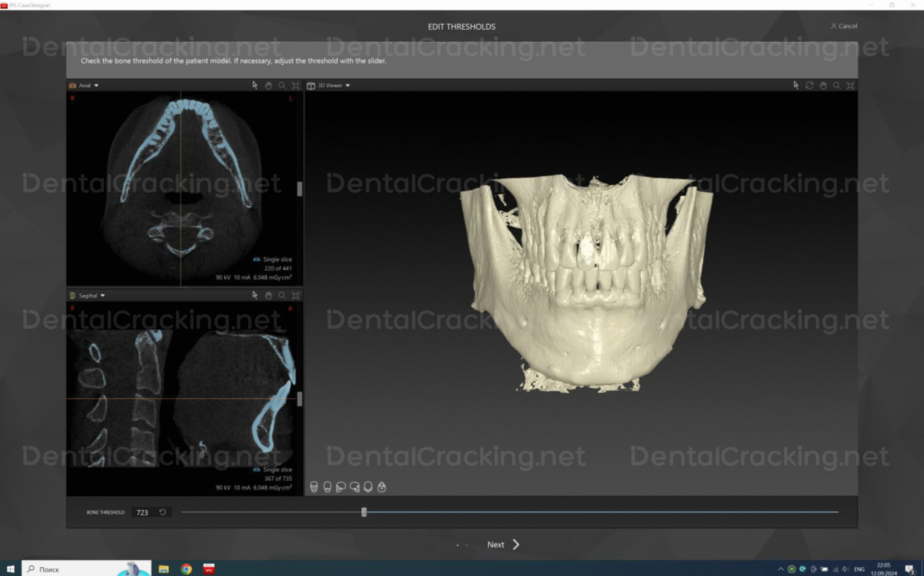Edit the bone threshold value 723 field

pos(143,512)
